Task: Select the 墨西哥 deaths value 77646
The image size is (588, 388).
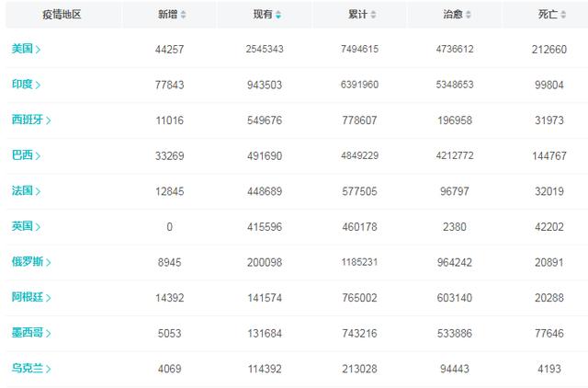Action: [x=549, y=334]
